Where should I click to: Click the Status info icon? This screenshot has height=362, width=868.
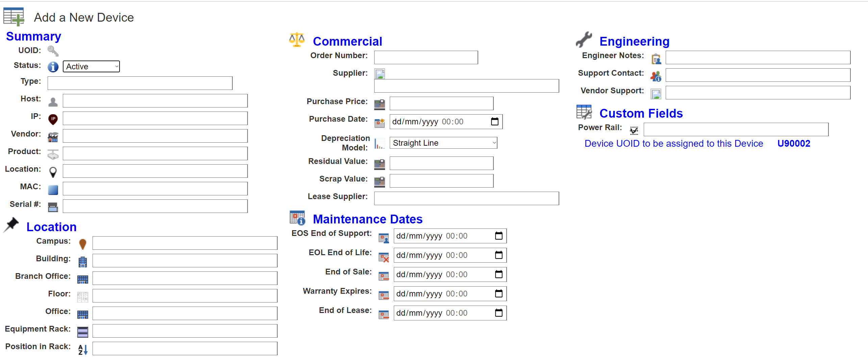click(x=53, y=67)
